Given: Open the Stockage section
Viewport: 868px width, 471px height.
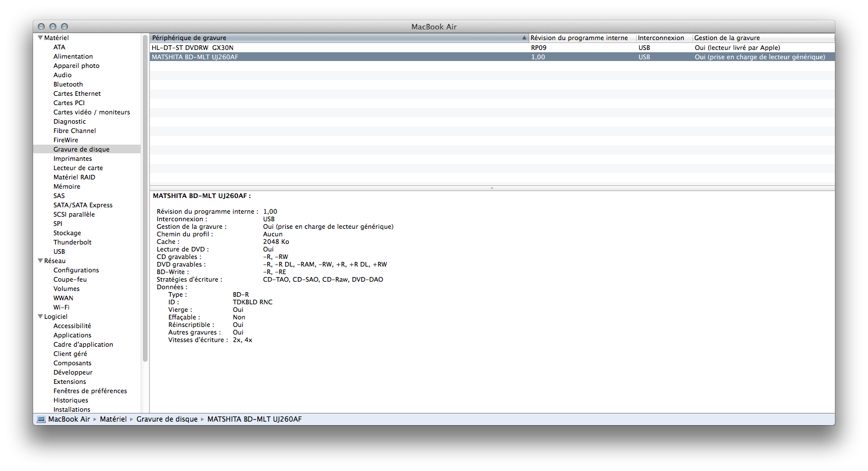Looking at the screenshot, I should click(67, 233).
